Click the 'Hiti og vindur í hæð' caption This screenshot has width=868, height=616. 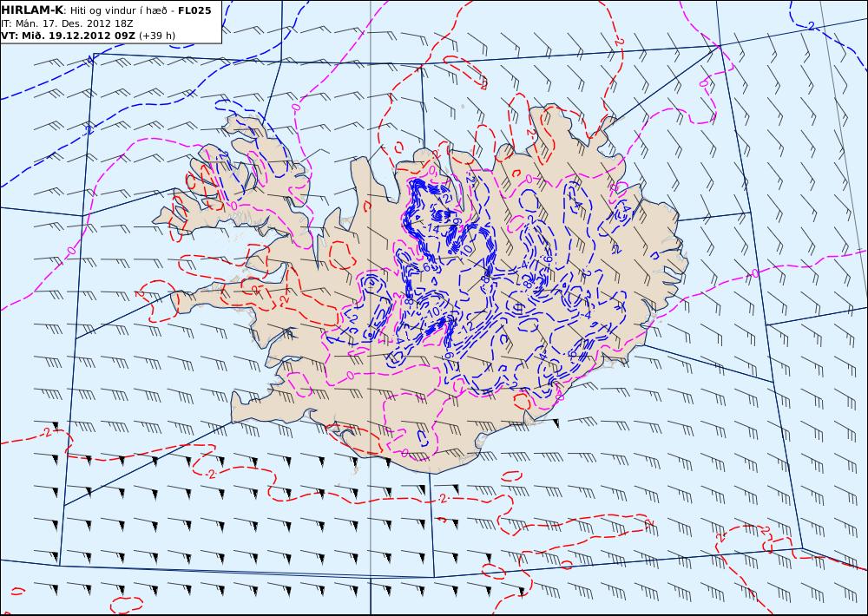tap(118, 11)
